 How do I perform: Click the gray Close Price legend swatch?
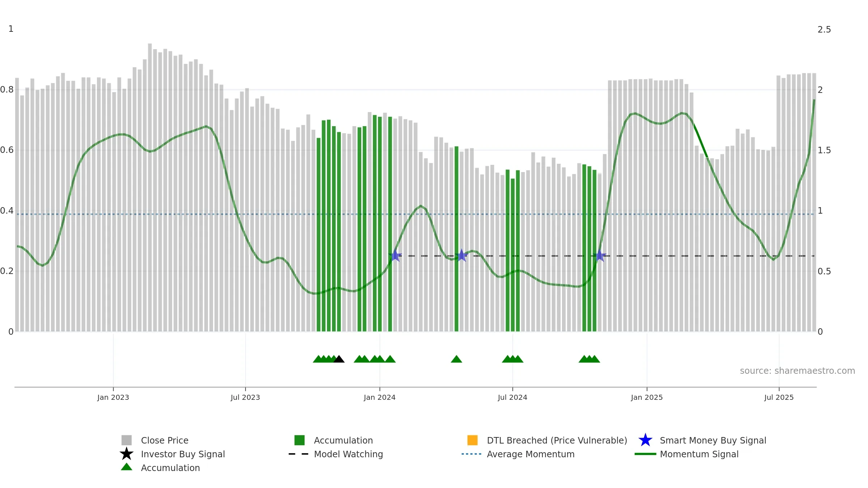[x=127, y=440]
